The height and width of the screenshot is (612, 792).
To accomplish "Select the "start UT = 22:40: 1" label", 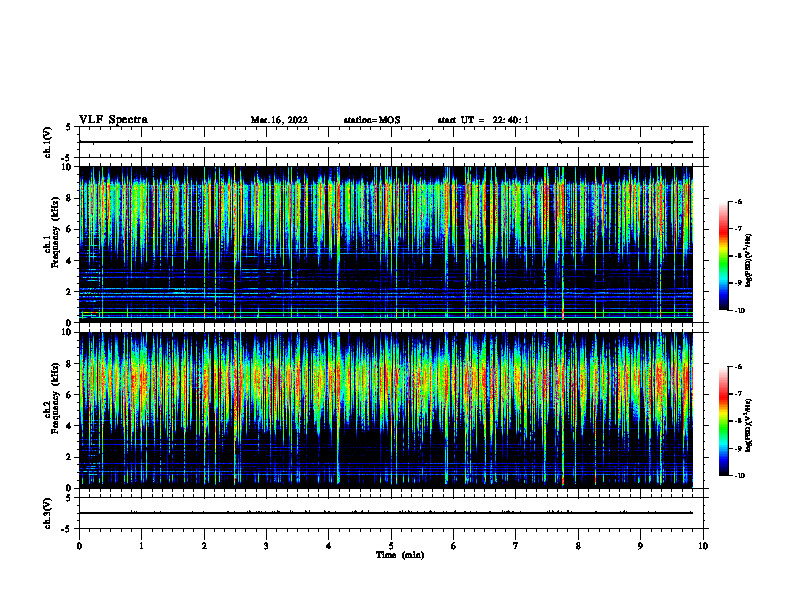I will (483, 120).
